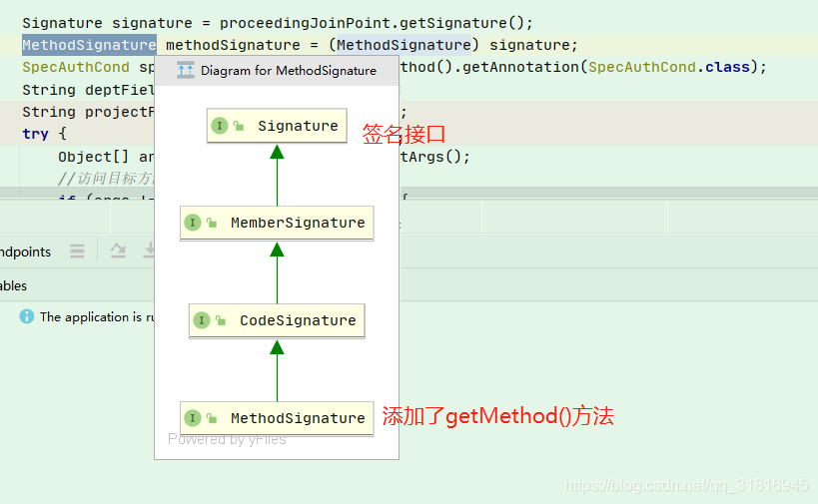Click the diagram icon in the popup header
Viewport: 818px width, 504px height.
185,70
